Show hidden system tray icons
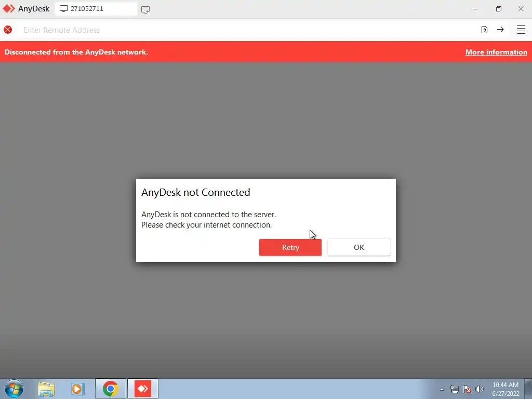Viewport: 532px width, 399px height. [x=442, y=389]
